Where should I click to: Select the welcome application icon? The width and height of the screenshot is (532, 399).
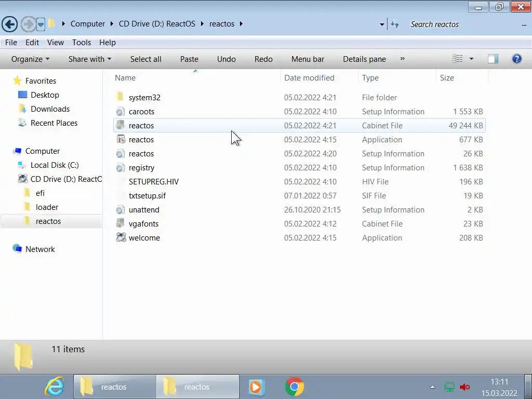[x=121, y=237]
